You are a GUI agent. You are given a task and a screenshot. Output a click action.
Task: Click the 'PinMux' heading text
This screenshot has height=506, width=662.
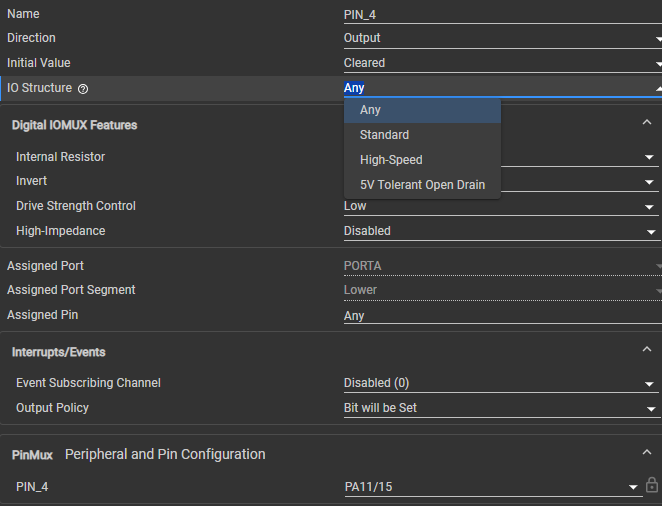[x=32, y=455]
